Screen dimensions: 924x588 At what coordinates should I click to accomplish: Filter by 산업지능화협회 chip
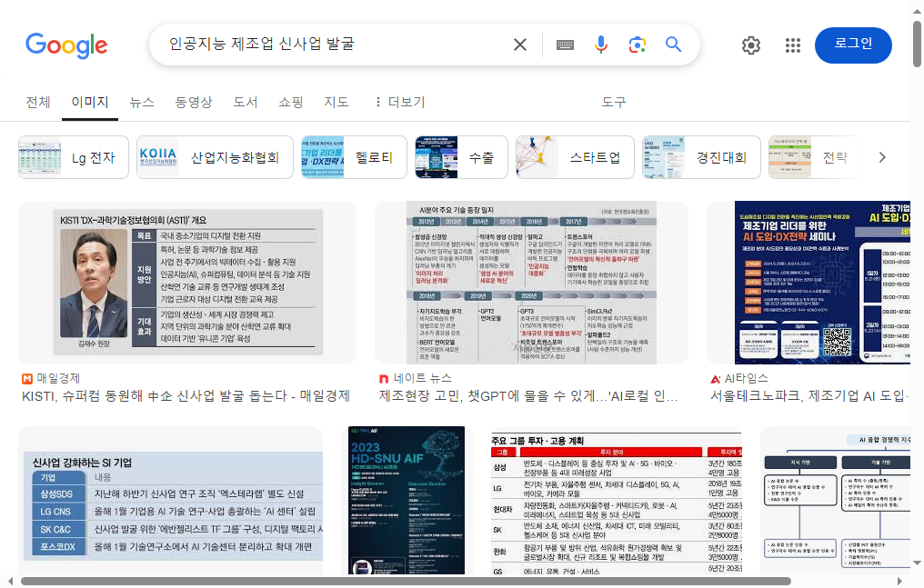pyautogui.click(x=215, y=157)
